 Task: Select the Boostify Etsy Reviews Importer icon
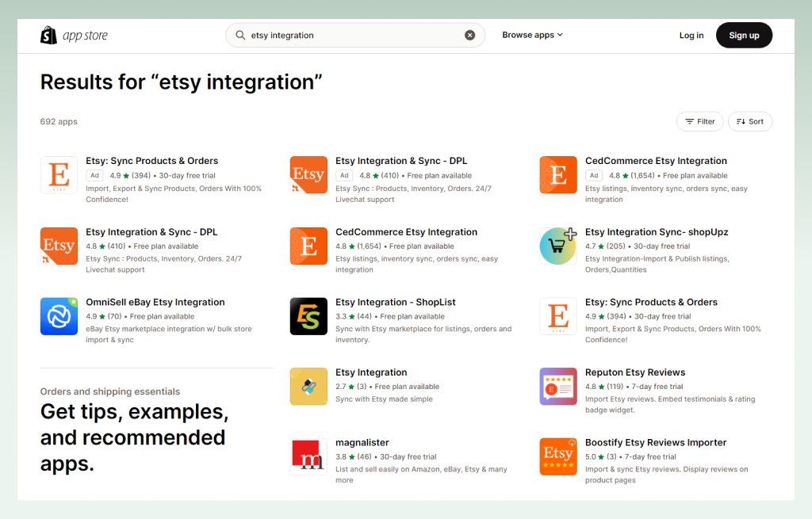(558, 456)
